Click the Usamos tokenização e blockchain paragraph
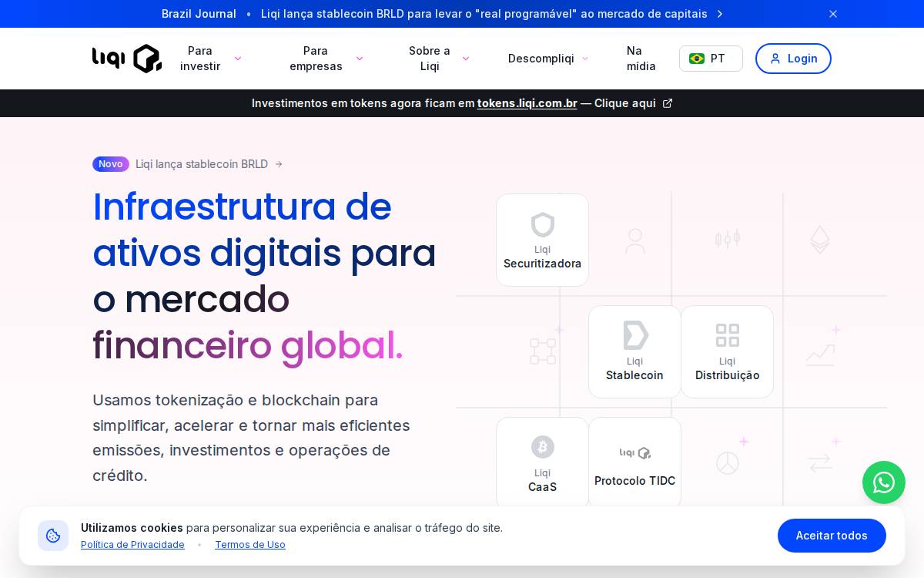Screen dimensions: 924x578 click(251, 438)
